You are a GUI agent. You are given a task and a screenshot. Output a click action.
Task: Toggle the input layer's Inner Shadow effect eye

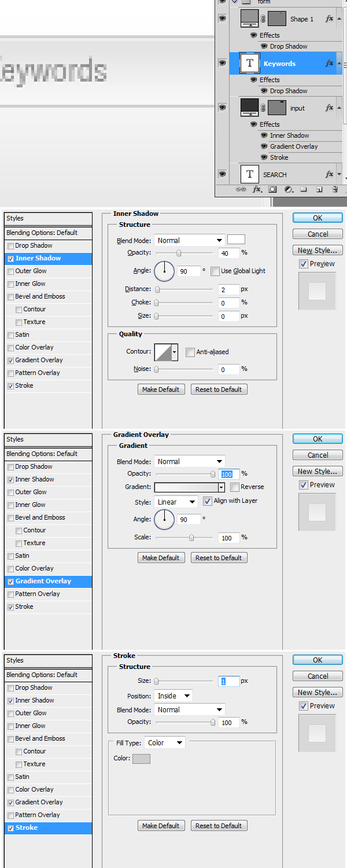click(x=264, y=135)
